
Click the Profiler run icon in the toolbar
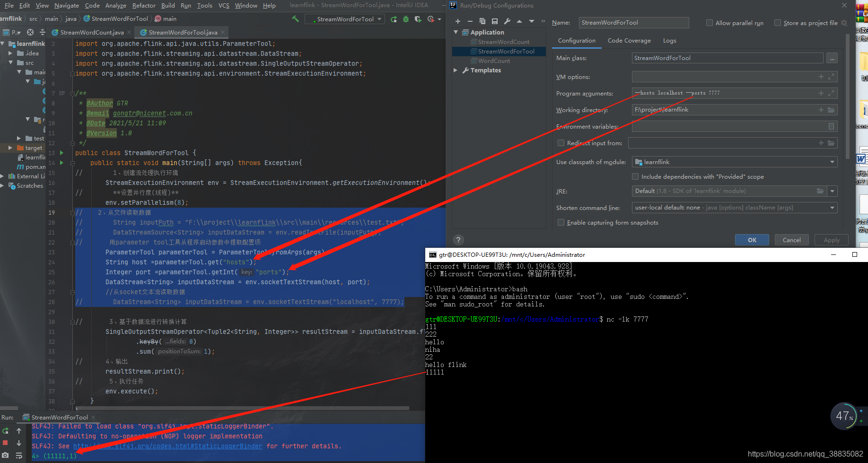point(430,19)
